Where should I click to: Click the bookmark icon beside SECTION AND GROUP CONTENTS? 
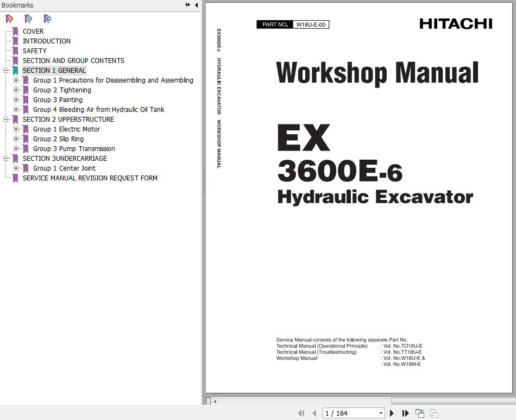coord(15,61)
